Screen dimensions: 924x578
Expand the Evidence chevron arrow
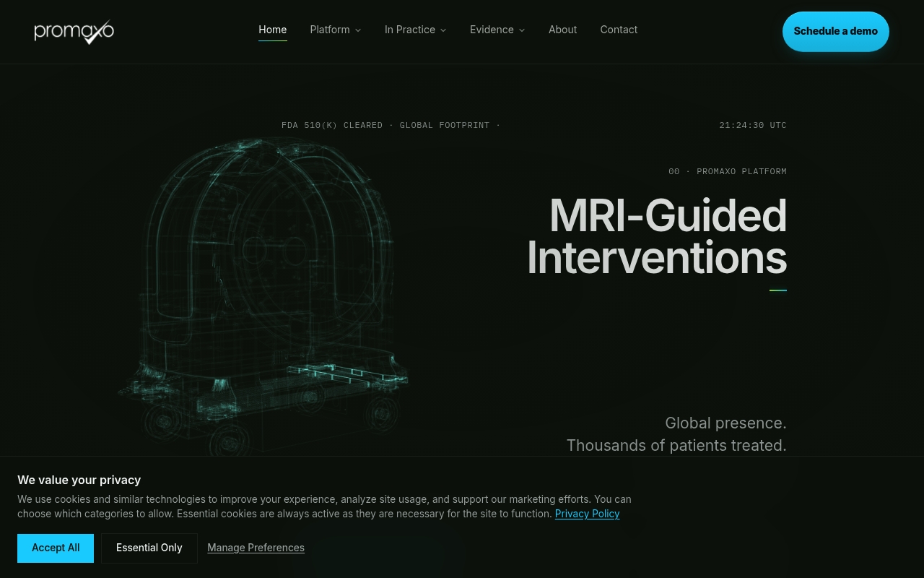(x=522, y=30)
